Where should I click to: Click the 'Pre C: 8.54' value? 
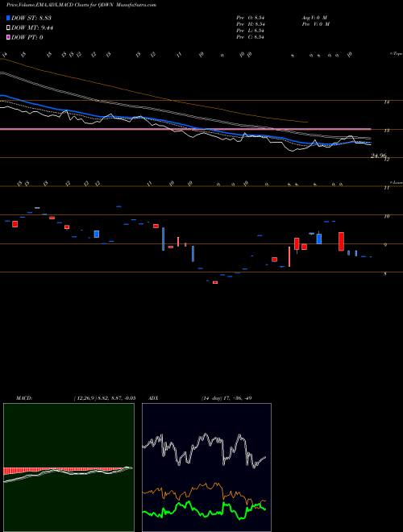pos(251,37)
